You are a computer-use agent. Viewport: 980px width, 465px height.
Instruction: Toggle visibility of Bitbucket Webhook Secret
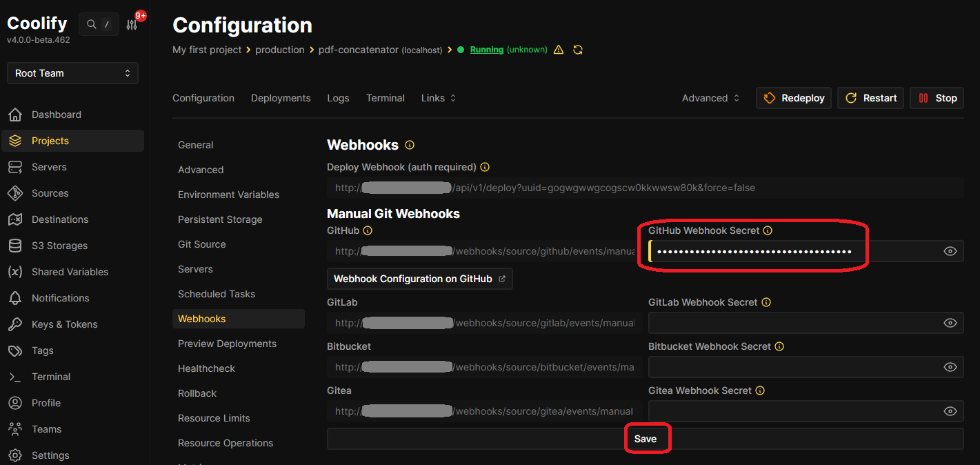tap(950, 367)
